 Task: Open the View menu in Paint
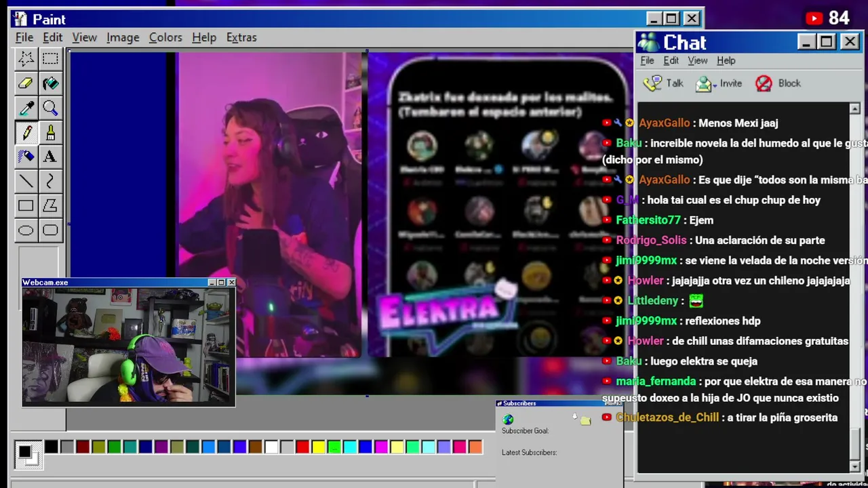[x=85, y=37]
